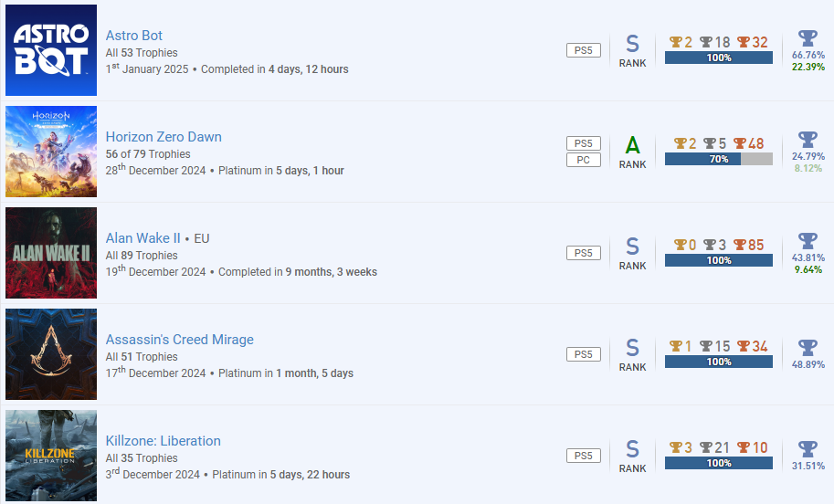The image size is (834, 504).
Task: Click the 100% progress bar for Assassin's Creed Mirage
Action: click(x=719, y=362)
